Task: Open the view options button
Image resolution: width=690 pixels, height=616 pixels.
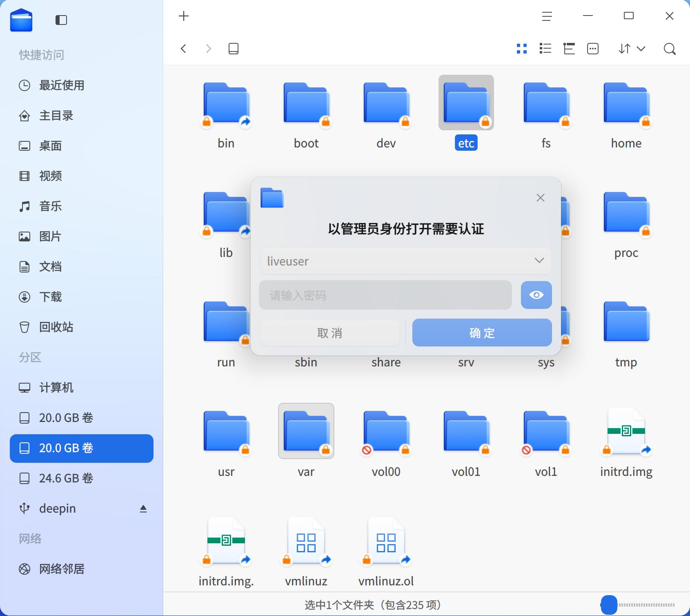Action: tap(593, 49)
